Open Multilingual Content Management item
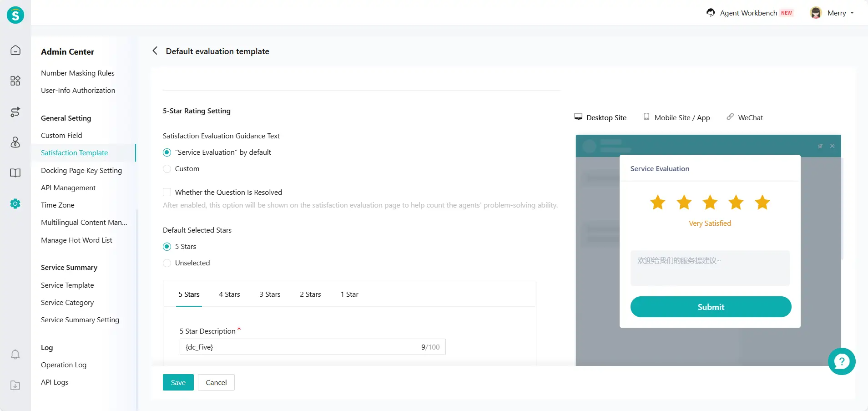 point(84,223)
